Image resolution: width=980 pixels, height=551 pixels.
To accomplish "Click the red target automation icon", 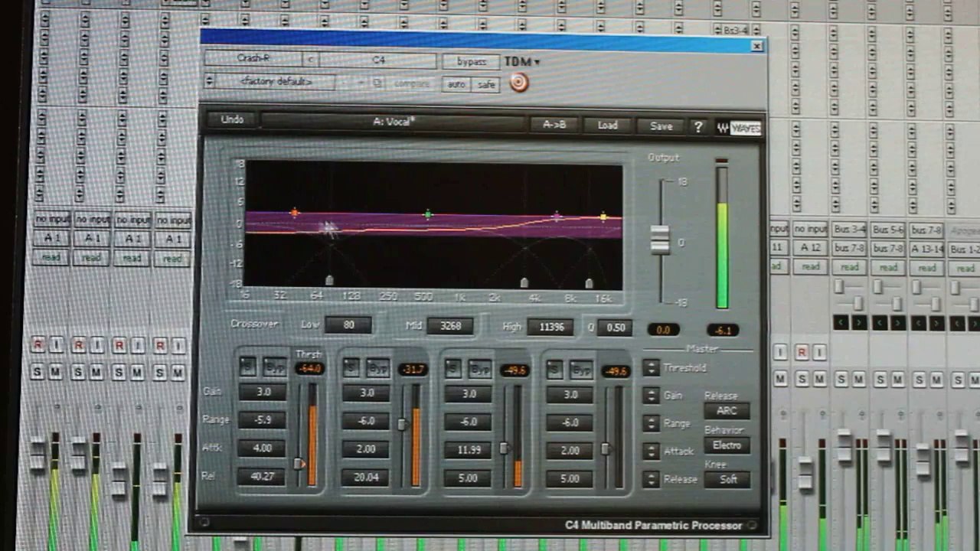I will (x=519, y=82).
